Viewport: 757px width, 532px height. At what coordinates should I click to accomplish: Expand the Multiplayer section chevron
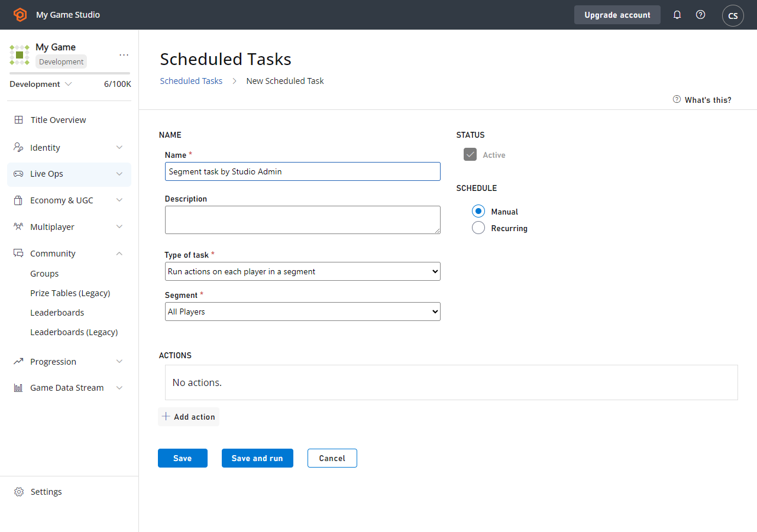click(x=119, y=227)
